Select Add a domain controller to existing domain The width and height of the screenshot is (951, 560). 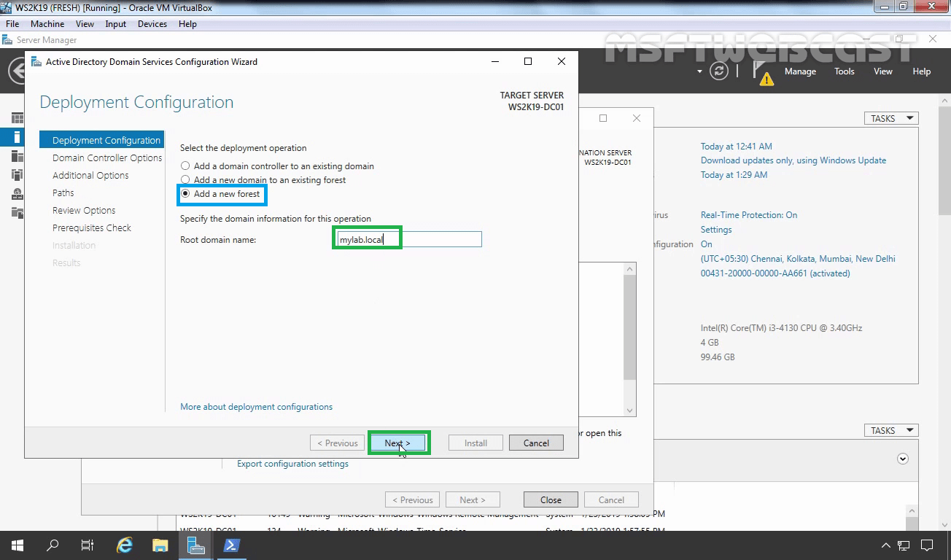coord(277,166)
